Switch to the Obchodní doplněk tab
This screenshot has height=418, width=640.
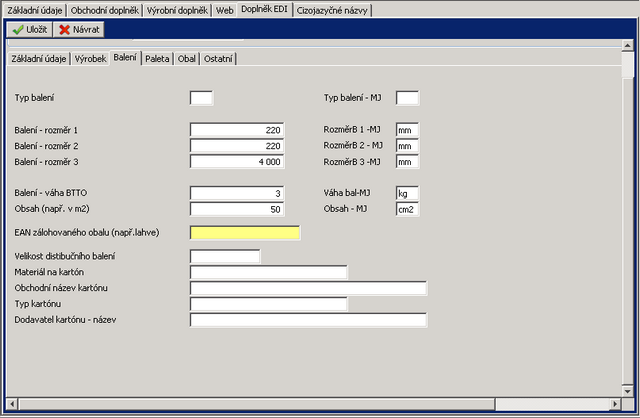tap(106, 9)
